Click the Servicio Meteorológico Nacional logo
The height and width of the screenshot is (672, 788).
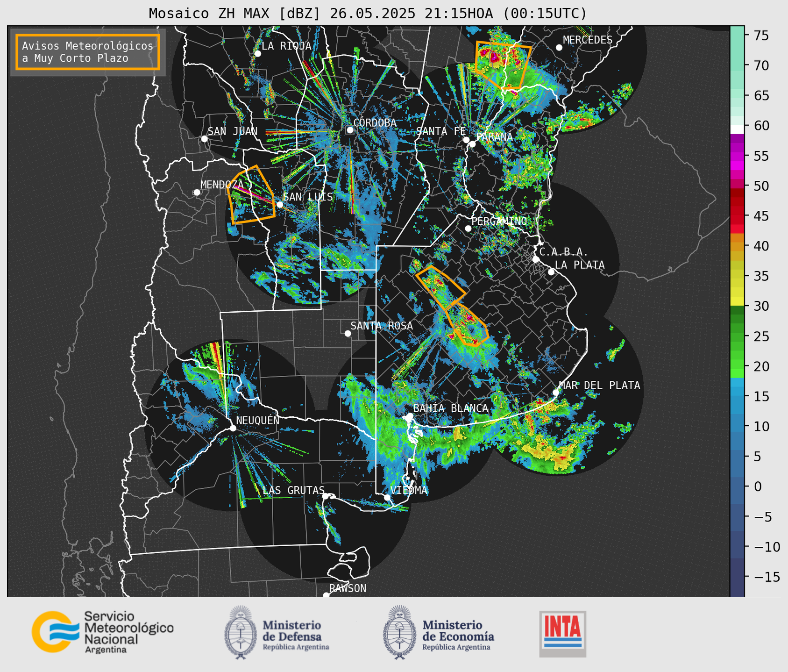(103, 632)
